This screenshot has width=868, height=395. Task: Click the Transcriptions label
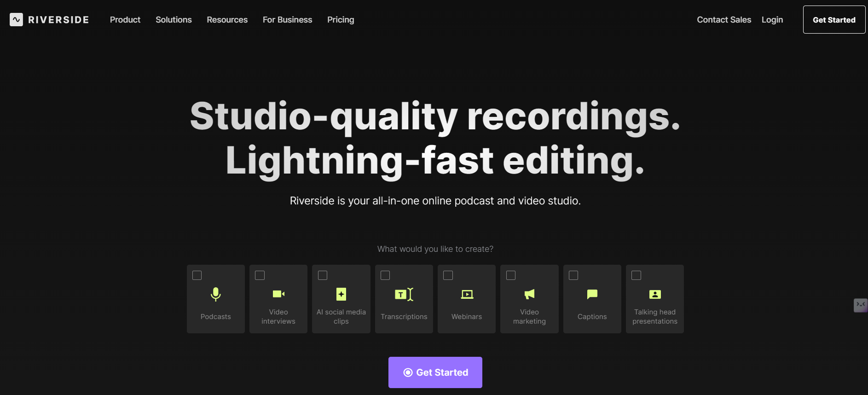click(x=404, y=317)
